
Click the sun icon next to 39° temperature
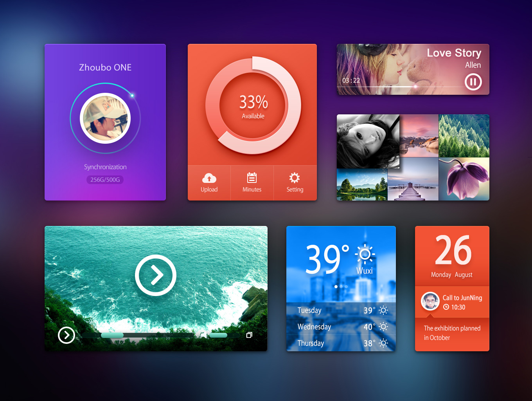coord(365,255)
